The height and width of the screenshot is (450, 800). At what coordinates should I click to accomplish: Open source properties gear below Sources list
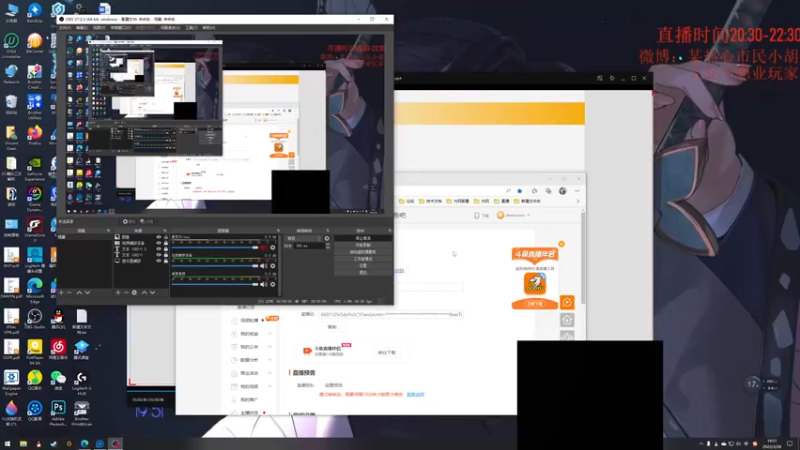point(134,292)
